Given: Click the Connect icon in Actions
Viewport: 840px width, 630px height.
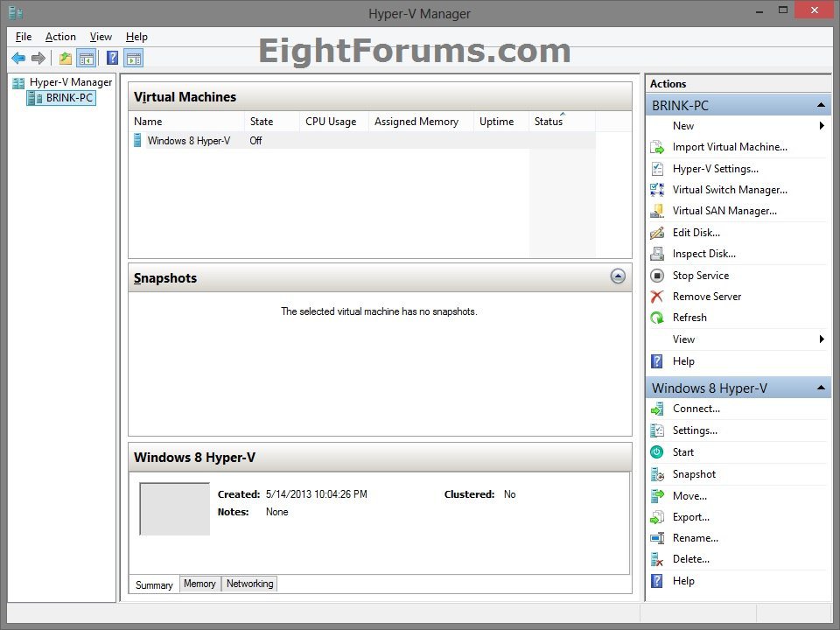Looking at the screenshot, I should [x=657, y=409].
